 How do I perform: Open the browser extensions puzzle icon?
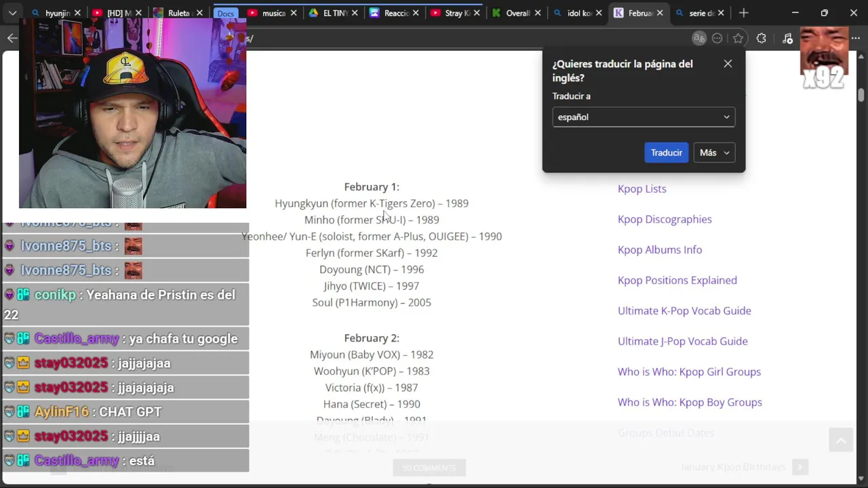pos(762,39)
